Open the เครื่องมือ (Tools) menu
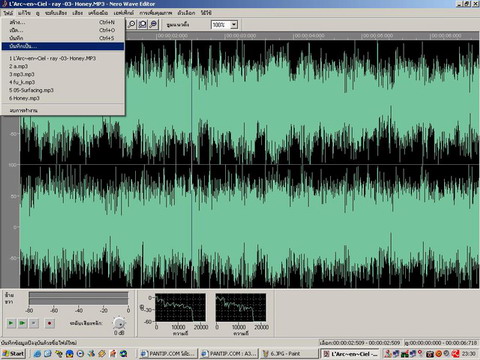This screenshot has width=480, height=360. click(98, 13)
